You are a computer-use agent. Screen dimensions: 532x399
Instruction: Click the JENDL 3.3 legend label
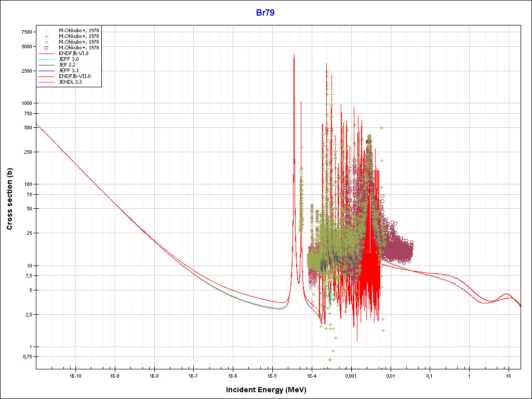pos(70,82)
